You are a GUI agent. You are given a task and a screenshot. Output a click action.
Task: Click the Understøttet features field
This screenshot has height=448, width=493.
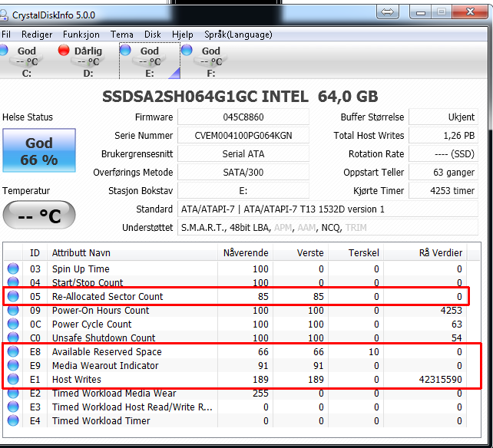click(328, 228)
